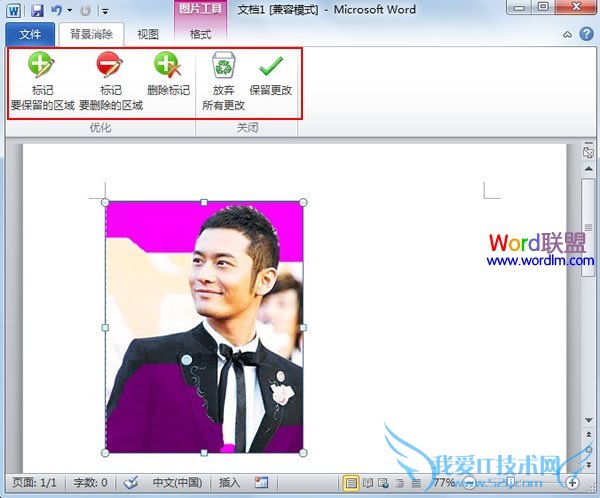The width and height of the screenshot is (600, 498).
Task: Click the Previous Page double-arrow button
Action: 589,434
